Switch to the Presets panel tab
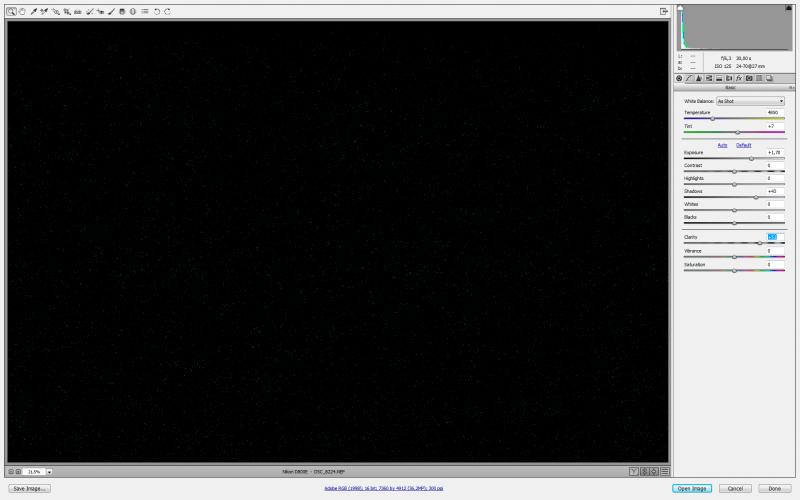The height and width of the screenshot is (500, 800). (x=759, y=78)
